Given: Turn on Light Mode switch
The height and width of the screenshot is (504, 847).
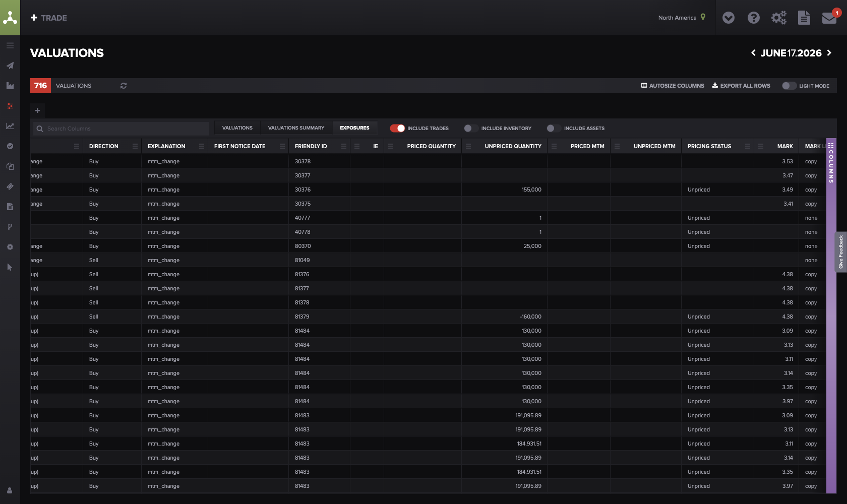Looking at the screenshot, I should coord(789,86).
